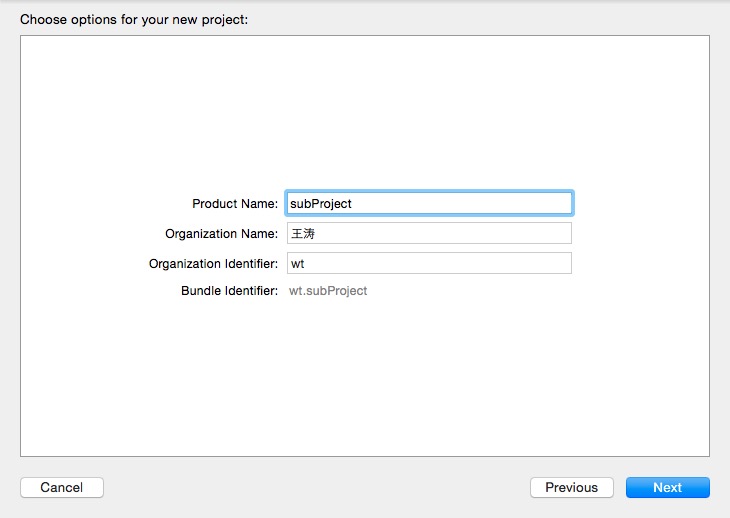
Task: Select the Organization Identifier input field
Action: coord(429,263)
